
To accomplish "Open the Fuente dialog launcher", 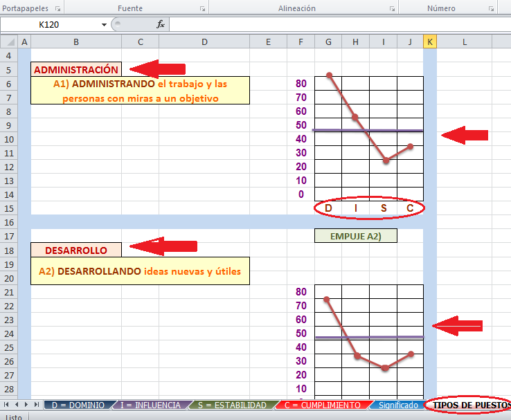I will pyautogui.click(x=202, y=9).
